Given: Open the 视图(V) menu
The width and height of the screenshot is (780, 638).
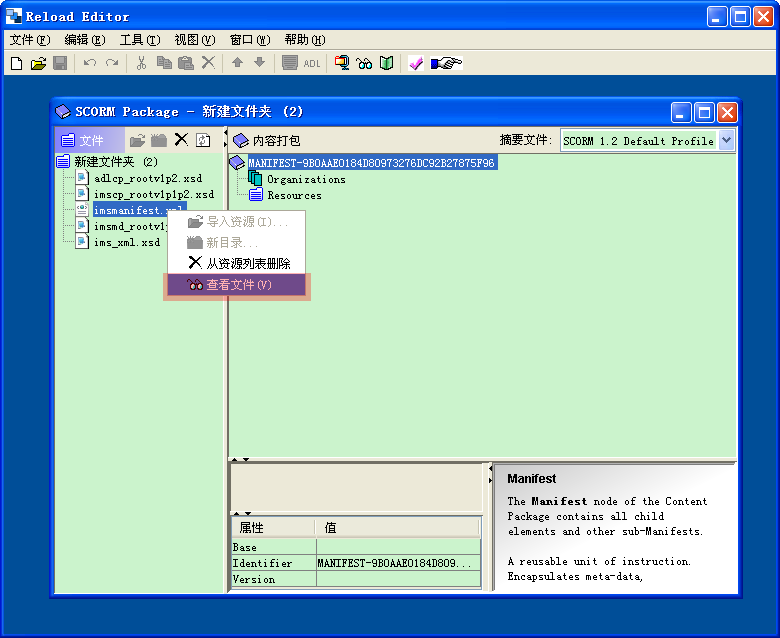Looking at the screenshot, I should (195, 40).
